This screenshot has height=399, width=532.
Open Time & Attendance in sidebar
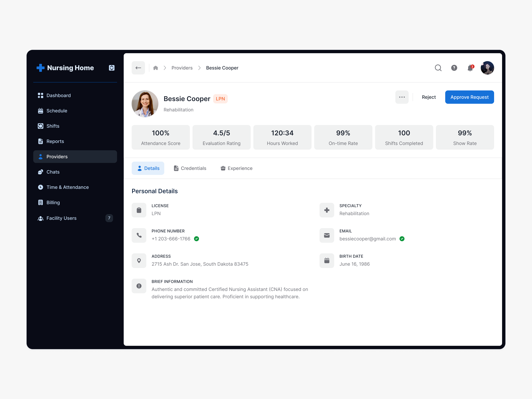75,187
